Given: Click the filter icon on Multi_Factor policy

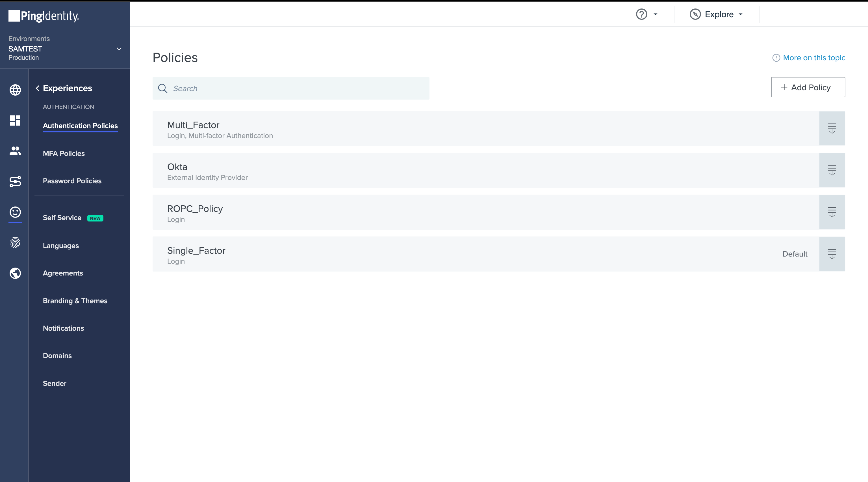Looking at the screenshot, I should point(832,128).
